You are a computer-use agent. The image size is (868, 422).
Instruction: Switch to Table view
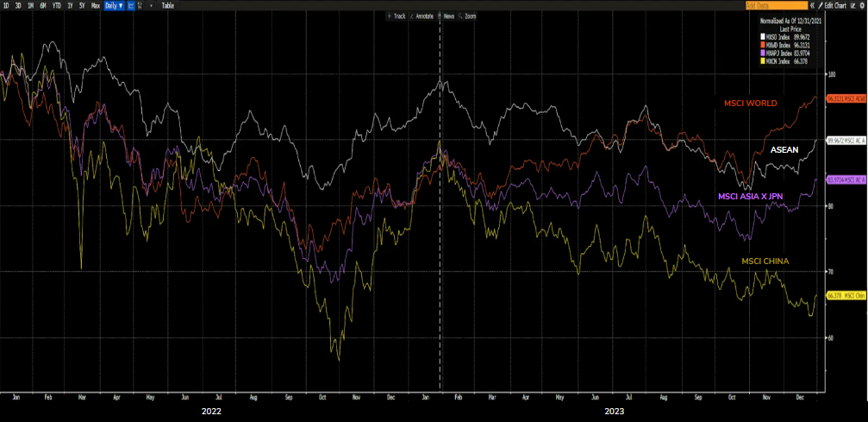(x=168, y=5)
